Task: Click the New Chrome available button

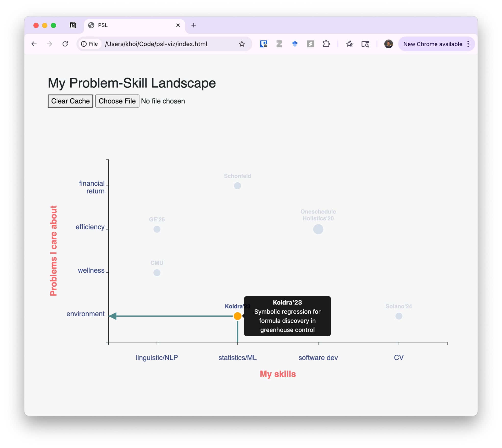Action: [x=432, y=44]
